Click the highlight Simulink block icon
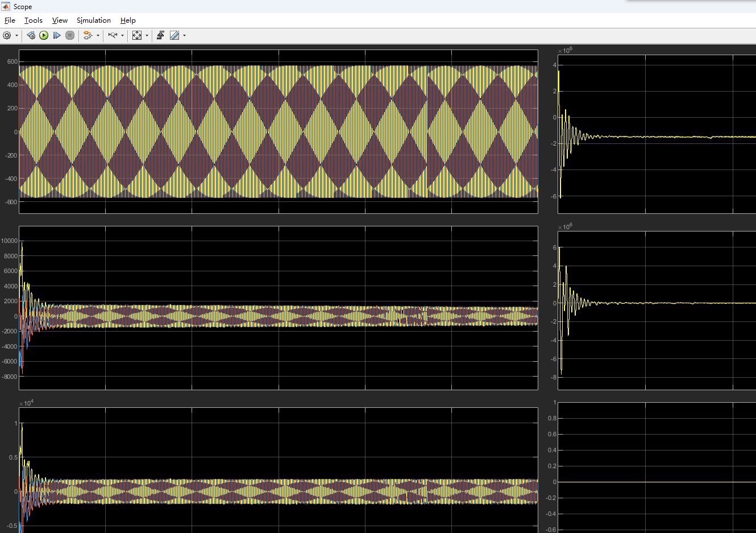756x533 pixels. tap(88, 35)
